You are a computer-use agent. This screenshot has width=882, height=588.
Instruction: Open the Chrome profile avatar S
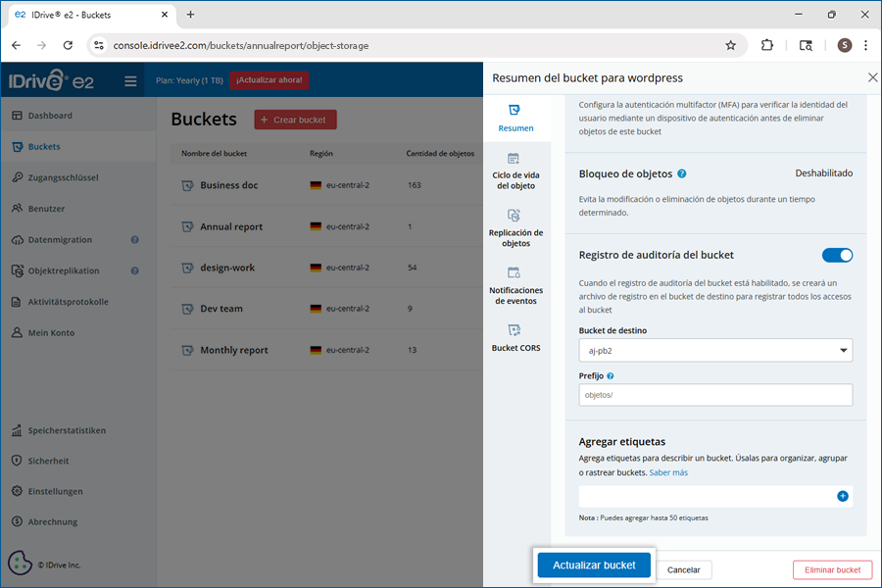[x=845, y=46]
